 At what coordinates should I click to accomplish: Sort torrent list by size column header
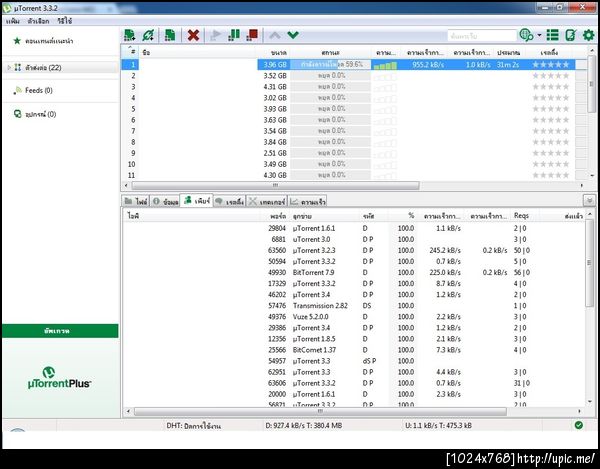(x=274, y=52)
